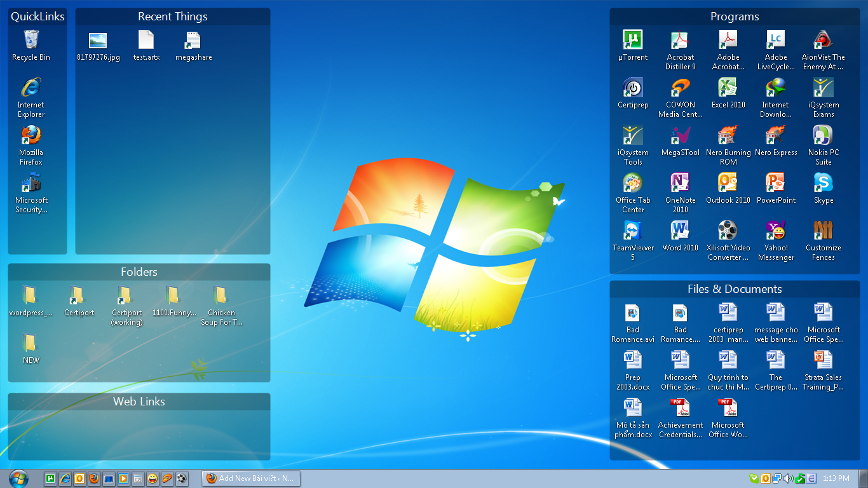Select the 1100.Funny... folder
The width and height of the screenshot is (868, 488).
pyautogui.click(x=174, y=301)
